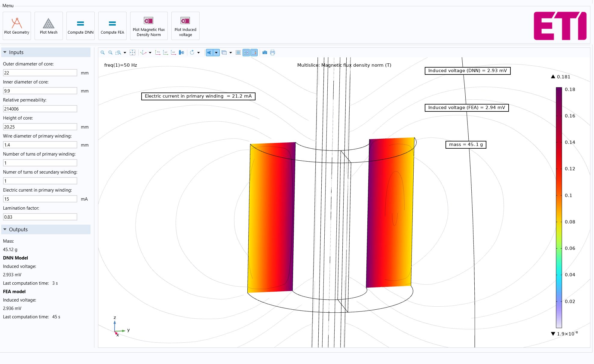Open Plot Magnetic Flux Density Norm

149,26
